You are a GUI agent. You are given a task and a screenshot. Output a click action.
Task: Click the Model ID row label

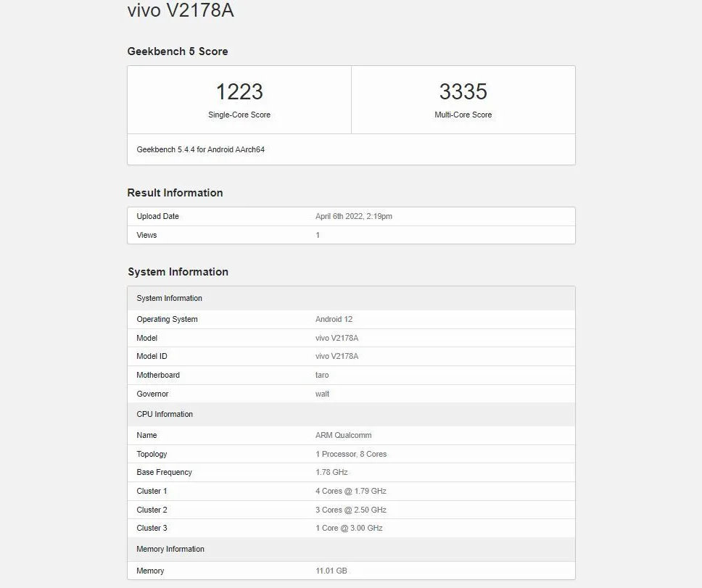click(152, 357)
